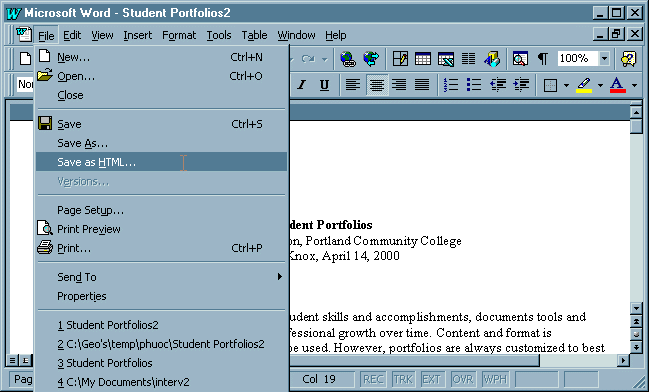Open recent file 3 Student Portfolios
The image size is (649, 392).
click(161, 363)
